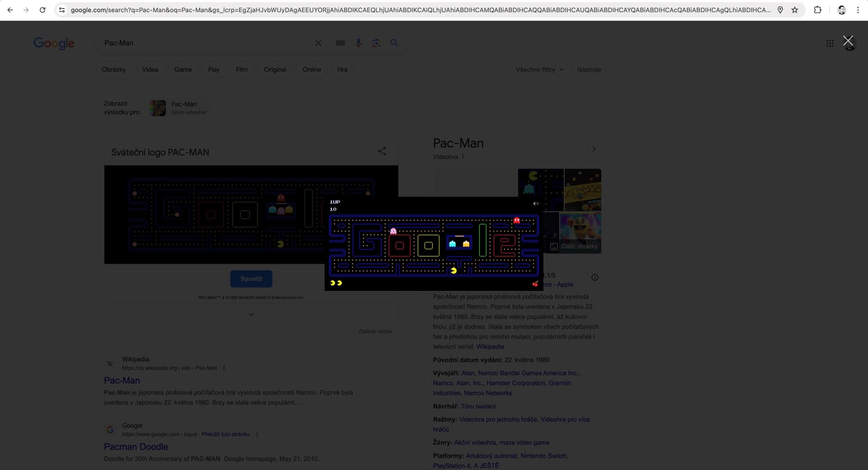
Task: Select the Videa filter tab
Action: coord(150,70)
